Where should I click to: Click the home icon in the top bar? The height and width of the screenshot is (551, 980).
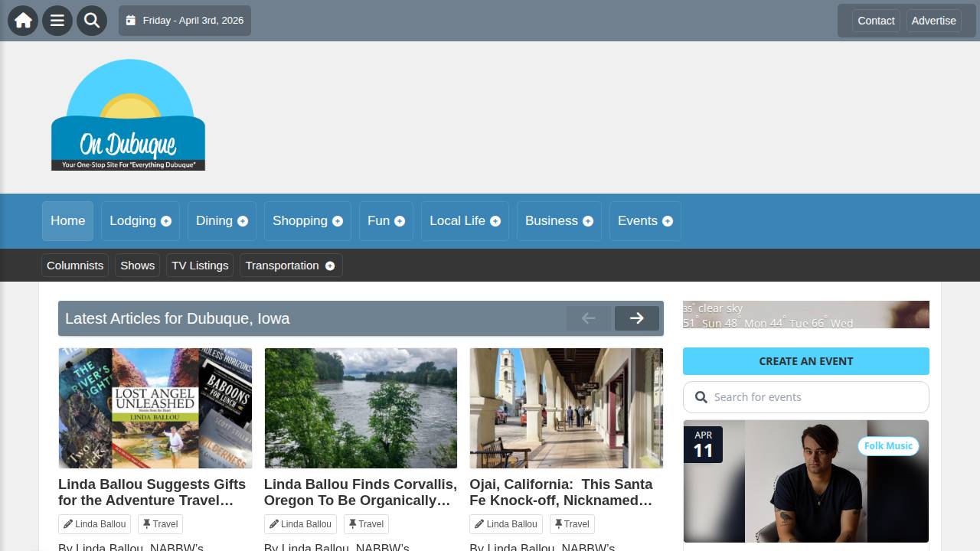(x=22, y=21)
